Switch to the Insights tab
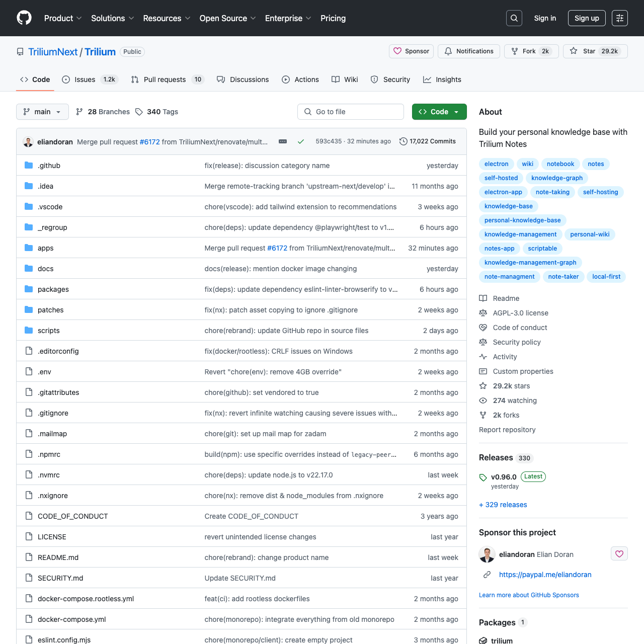644x644 pixels. click(x=442, y=79)
